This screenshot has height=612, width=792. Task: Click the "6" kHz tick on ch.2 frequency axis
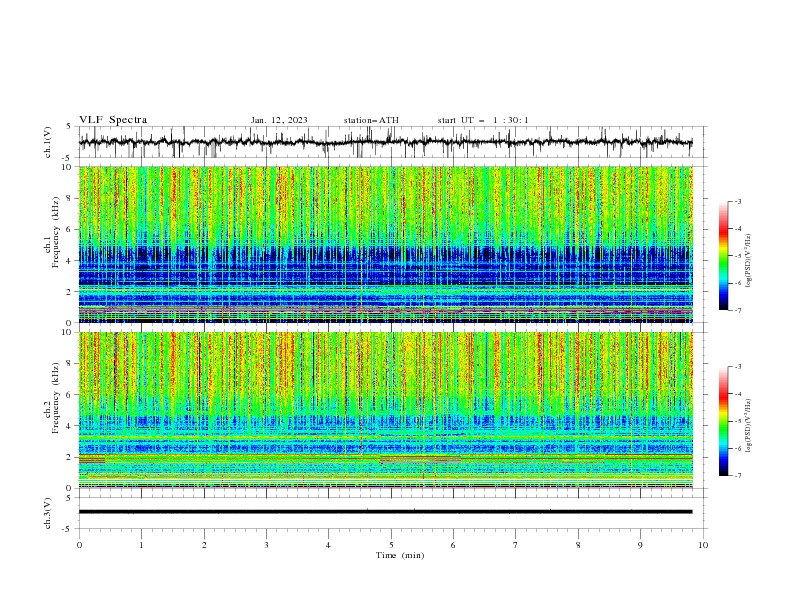pos(70,395)
